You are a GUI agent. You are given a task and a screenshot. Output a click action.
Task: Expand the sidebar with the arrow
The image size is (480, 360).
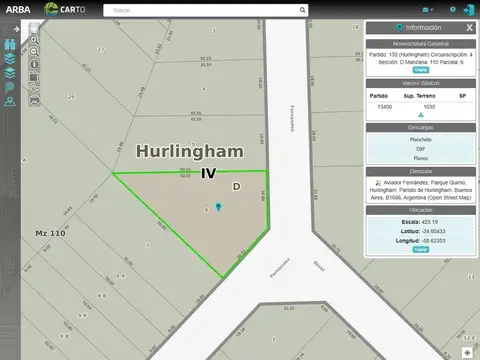tap(16, 29)
